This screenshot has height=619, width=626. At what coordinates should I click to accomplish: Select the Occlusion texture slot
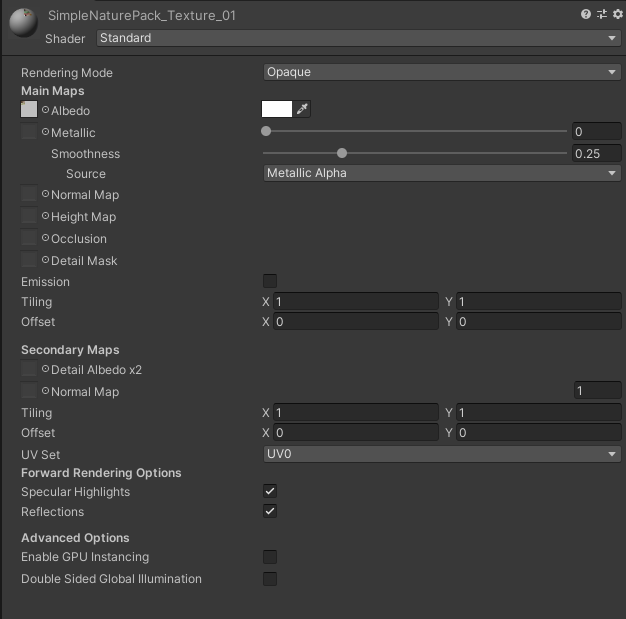tap(29, 237)
